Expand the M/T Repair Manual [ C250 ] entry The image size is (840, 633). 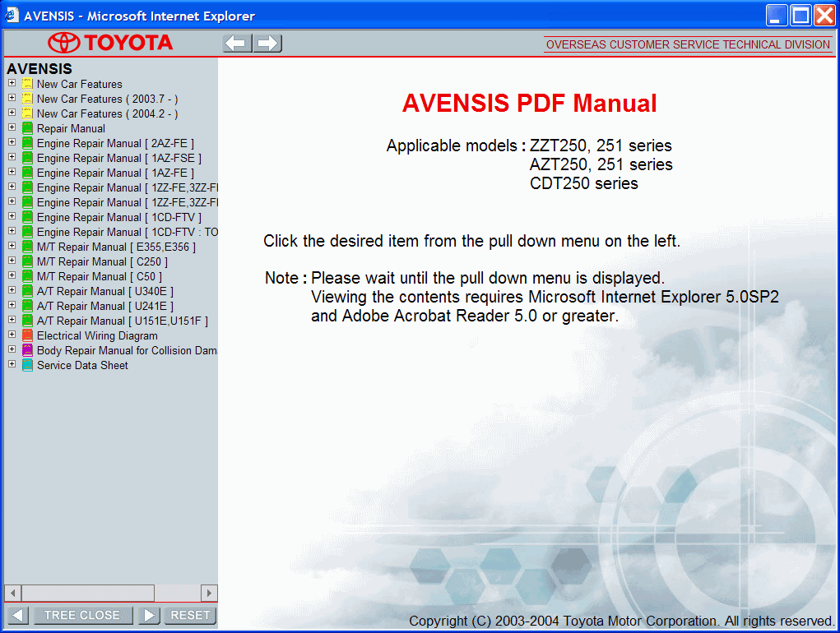12,261
